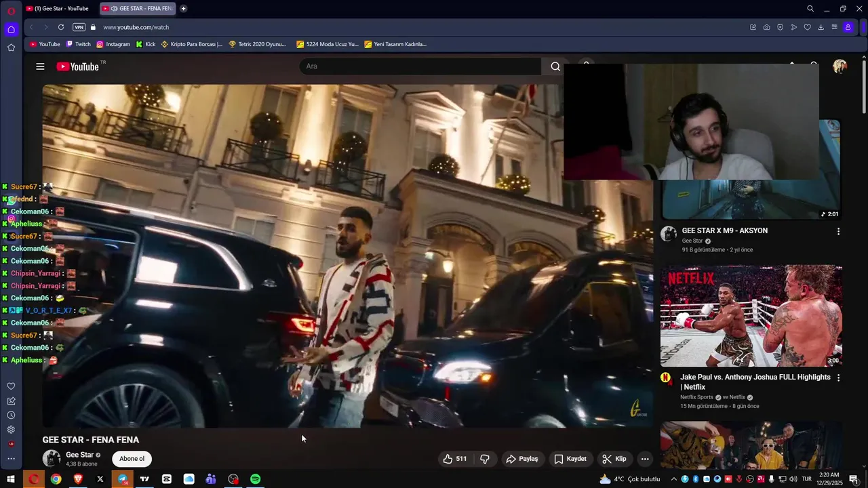Subscribe using the 'Abone ol' button
The image size is (868, 488).
pos(132,459)
